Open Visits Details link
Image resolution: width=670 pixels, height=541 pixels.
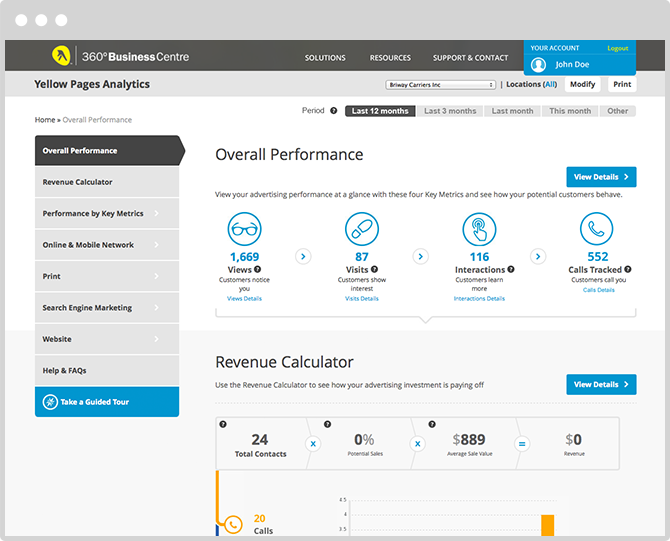[x=361, y=299]
